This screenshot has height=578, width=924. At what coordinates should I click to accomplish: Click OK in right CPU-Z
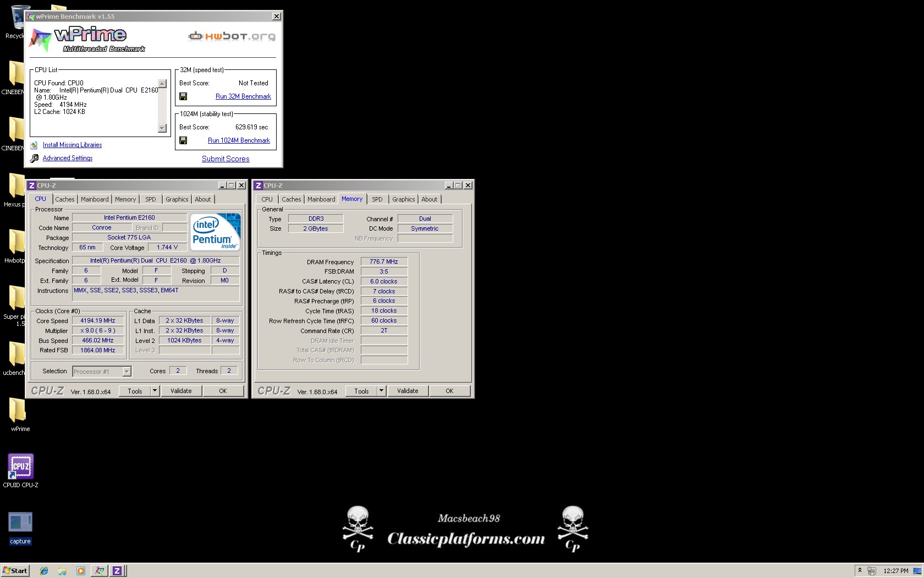(x=449, y=391)
